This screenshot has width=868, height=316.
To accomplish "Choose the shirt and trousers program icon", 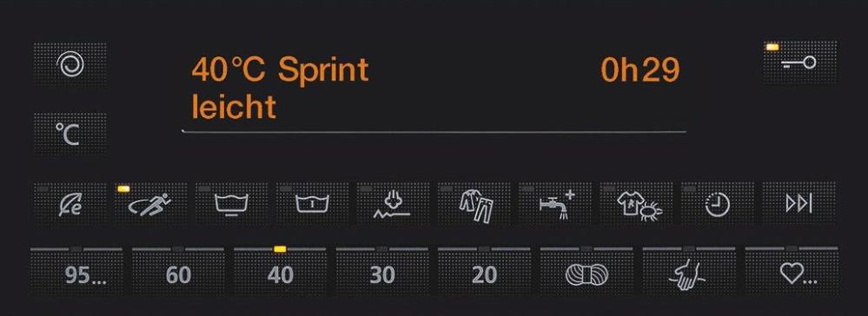I will coord(474,203).
